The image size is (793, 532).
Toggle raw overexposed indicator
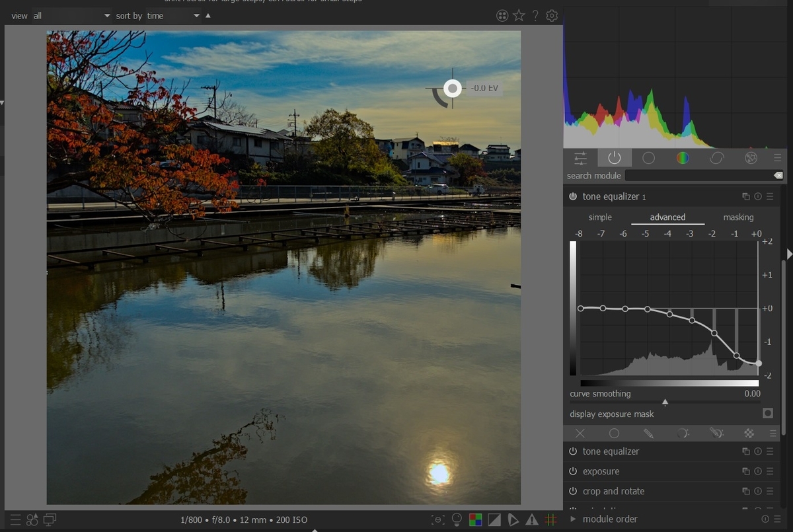point(475,520)
